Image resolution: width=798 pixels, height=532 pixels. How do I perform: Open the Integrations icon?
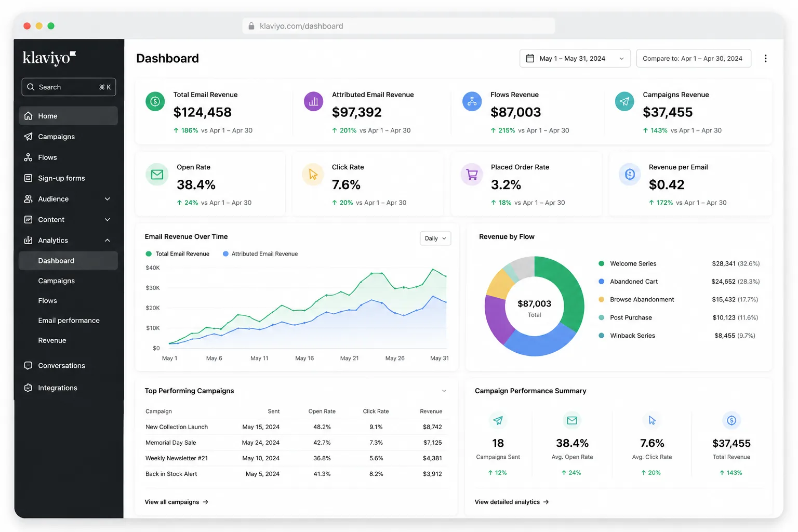point(29,388)
